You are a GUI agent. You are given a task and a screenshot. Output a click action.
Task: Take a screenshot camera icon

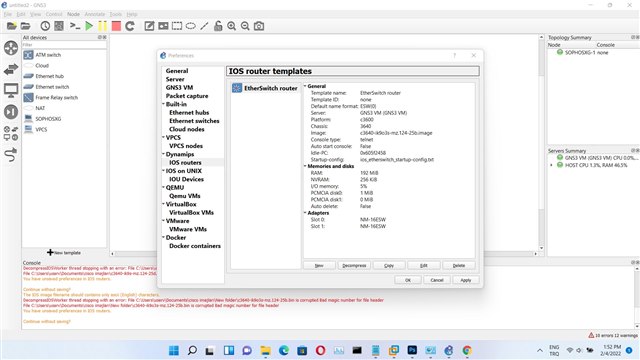259,26
